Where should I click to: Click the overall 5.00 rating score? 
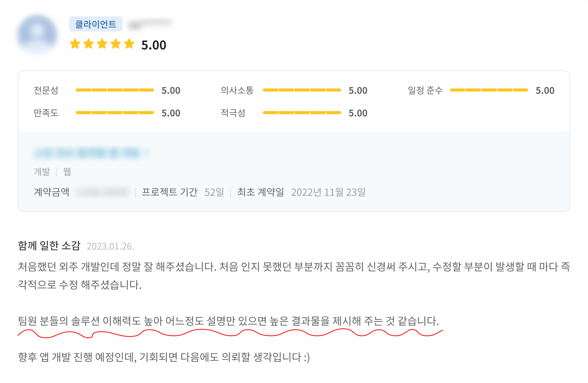click(x=154, y=45)
